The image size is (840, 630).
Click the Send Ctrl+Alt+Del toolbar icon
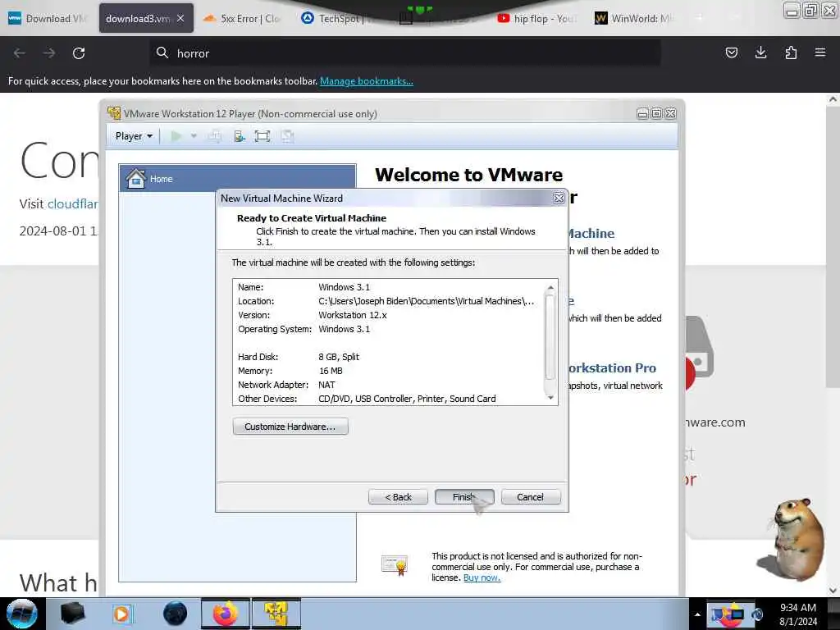click(x=215, y=136)
